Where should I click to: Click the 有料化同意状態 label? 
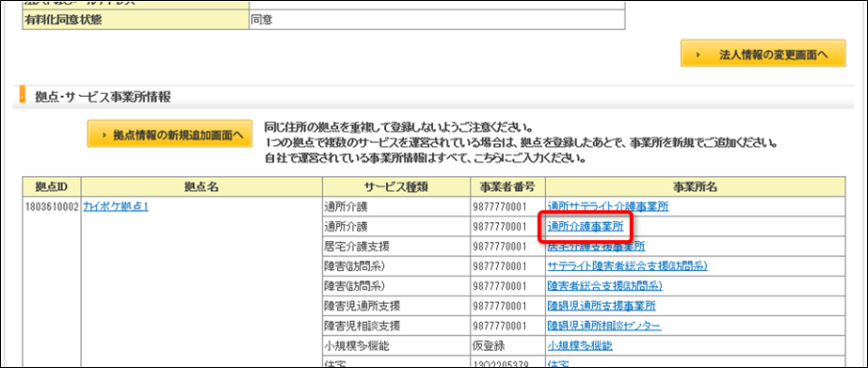[x=136, y=21]
